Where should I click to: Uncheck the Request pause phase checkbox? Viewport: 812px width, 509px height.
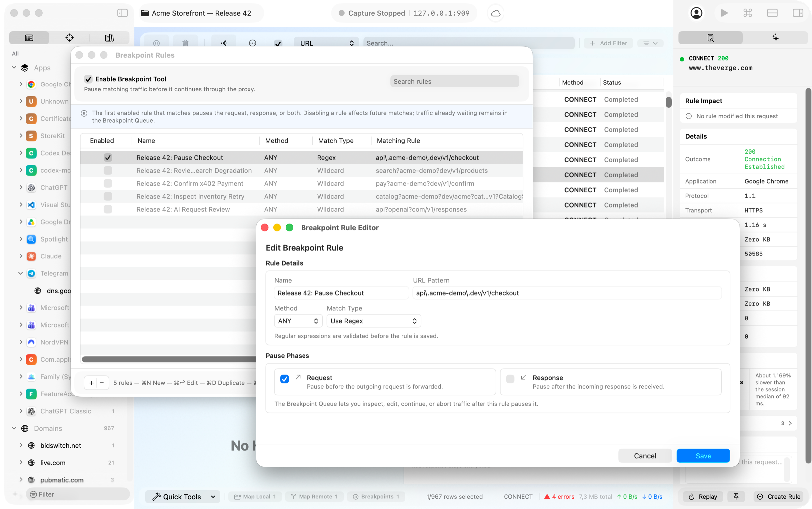(284, 379)
